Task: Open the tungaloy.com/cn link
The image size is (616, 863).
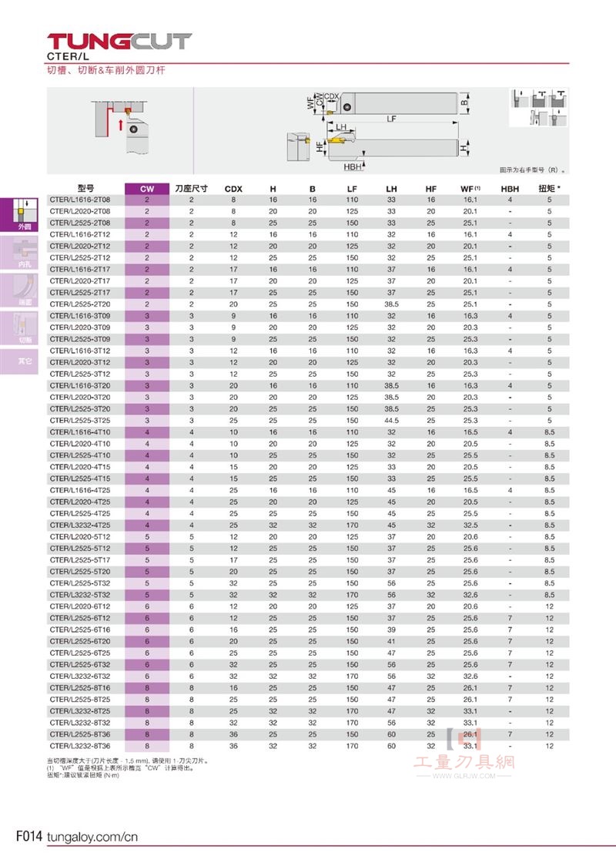Action: coord(92,837)
